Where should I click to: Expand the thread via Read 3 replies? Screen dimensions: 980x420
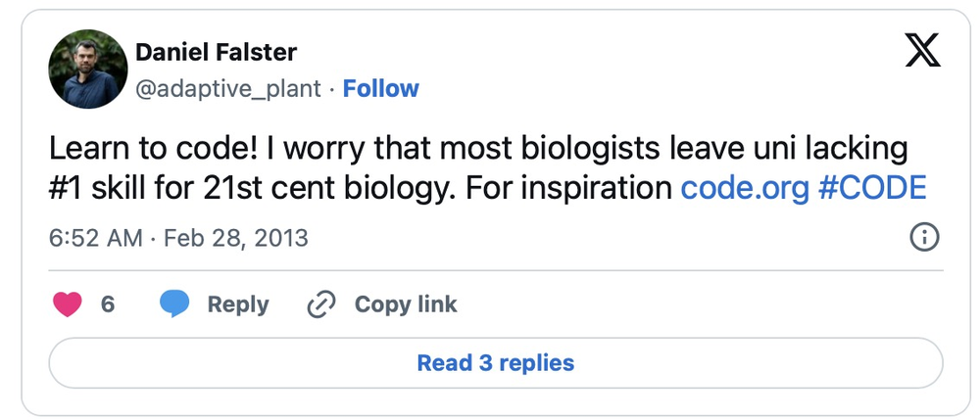point(495,363)
